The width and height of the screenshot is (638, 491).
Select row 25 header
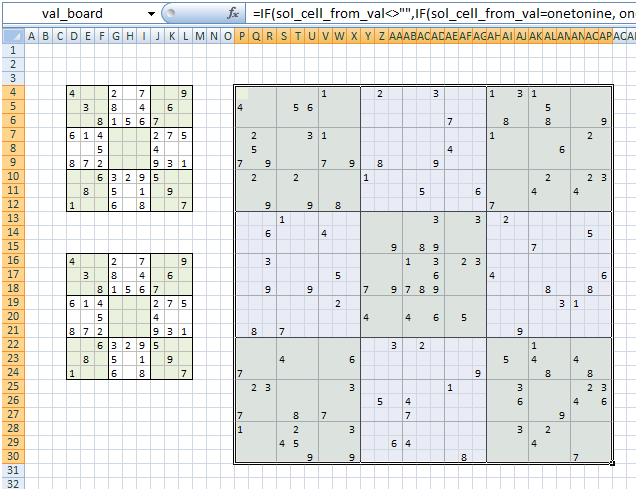click(x=13, y=386)
